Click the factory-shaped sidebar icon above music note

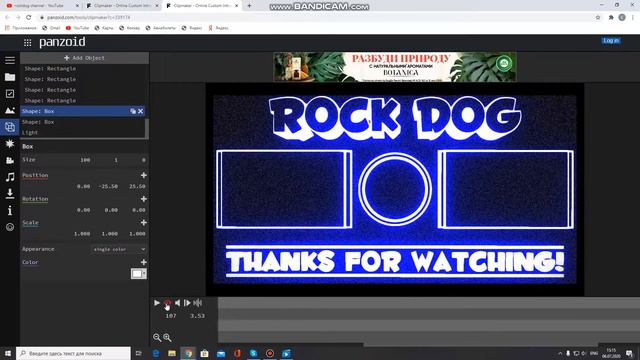coord(10,160)
